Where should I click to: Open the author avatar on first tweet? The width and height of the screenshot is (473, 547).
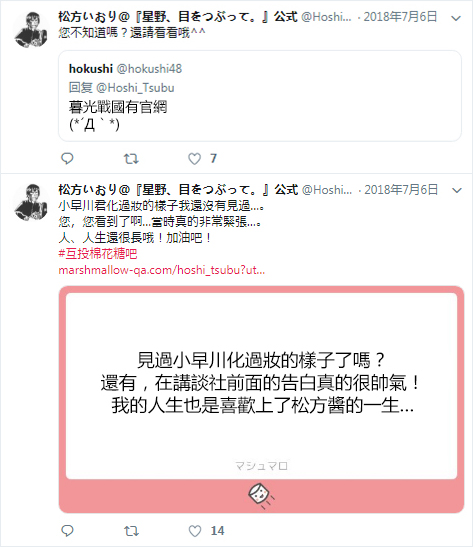point(31,29)
